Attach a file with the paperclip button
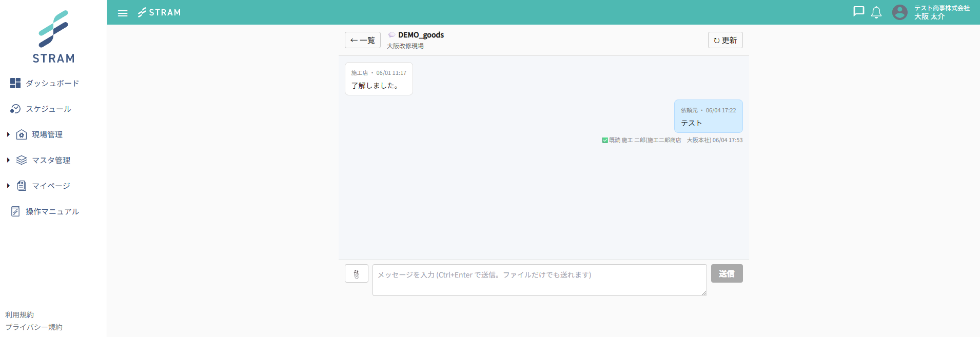Screen dimensions: 980x337 click(x=357, y=273)
